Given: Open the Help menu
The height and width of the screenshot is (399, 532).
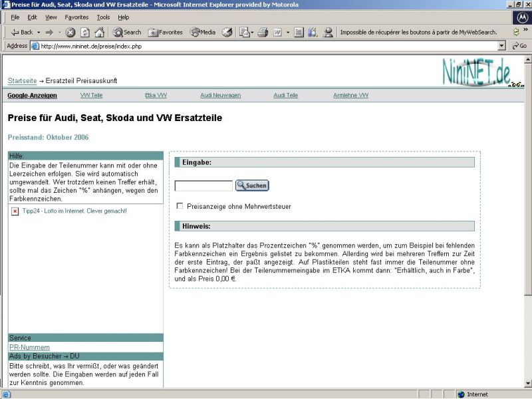Looking at the screenshot, I should pos(124,17).
